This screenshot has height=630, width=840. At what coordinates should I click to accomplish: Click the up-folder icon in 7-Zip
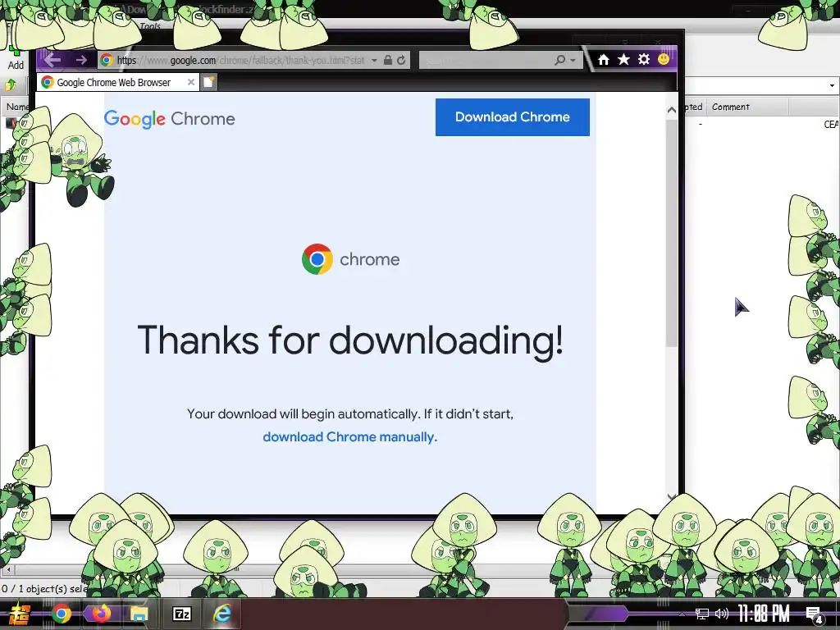(x=10, y=84)
